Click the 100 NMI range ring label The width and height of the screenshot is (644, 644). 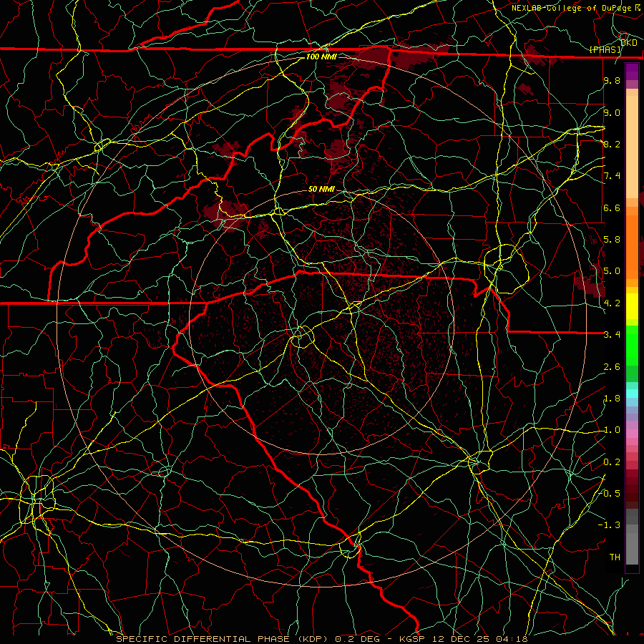click(x=321, y=57)
